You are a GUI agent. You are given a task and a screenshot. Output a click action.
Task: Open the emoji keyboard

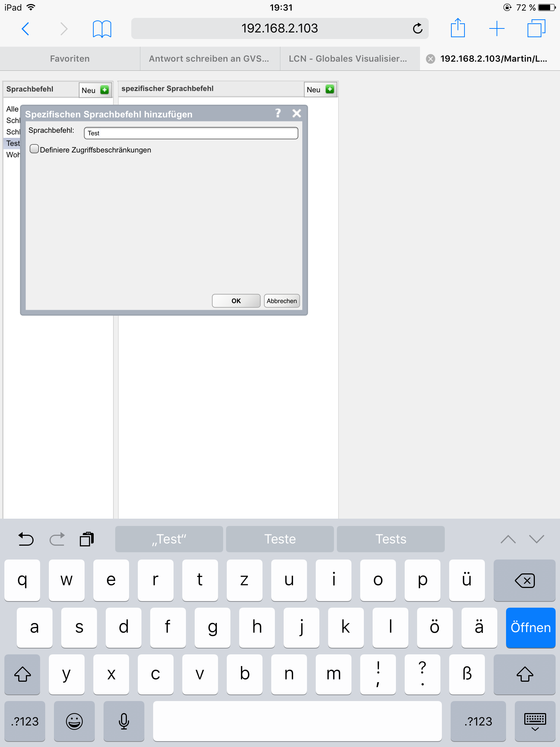pos(74,721)
